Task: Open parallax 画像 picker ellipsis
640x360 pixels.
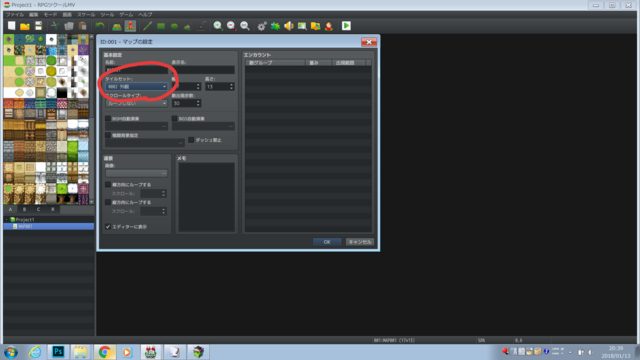Action: point(164,173)
